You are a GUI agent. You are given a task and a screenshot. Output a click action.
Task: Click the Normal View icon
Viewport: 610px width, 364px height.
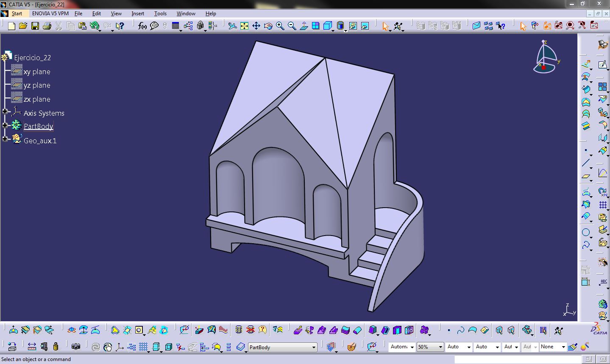[304, 26]
